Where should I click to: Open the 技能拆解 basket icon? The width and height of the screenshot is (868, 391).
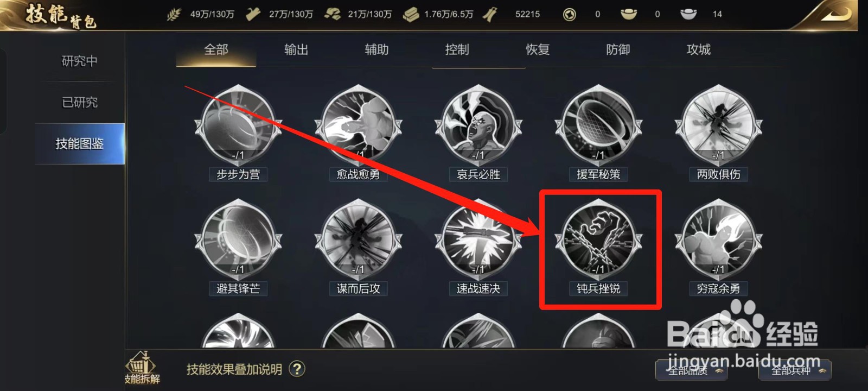142,368
